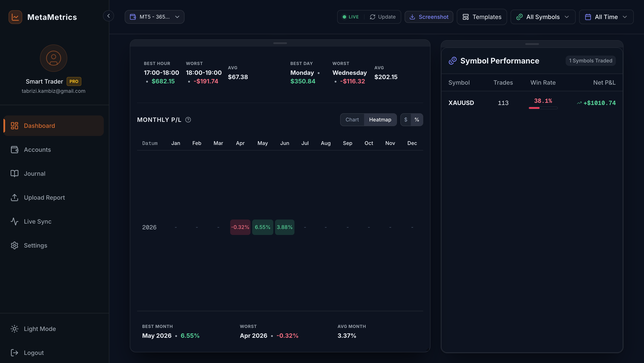Click the All Symbols link icon

pyautogui.click(x=520, y=17)
